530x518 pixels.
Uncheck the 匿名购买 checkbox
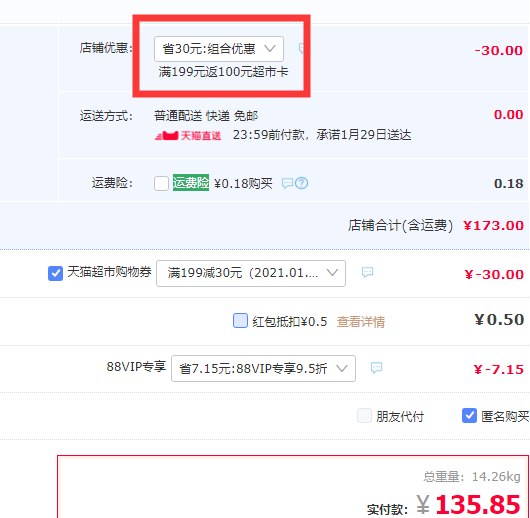469,416
